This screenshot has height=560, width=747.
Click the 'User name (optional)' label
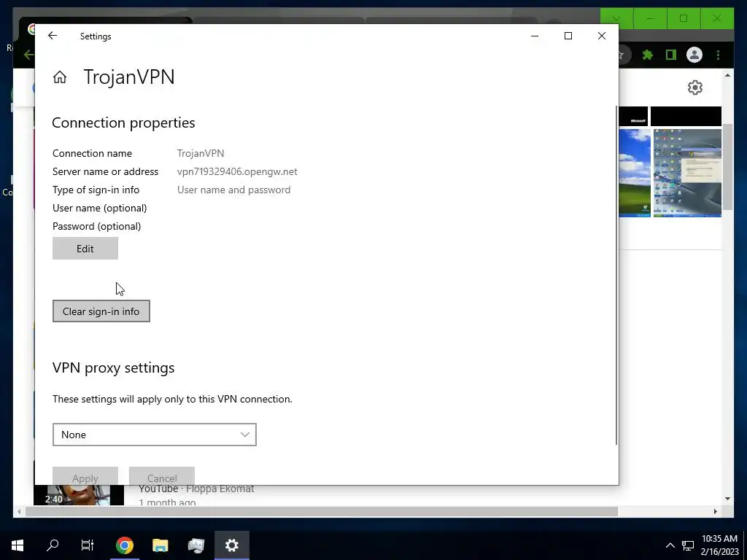click(x=99, y=208)
